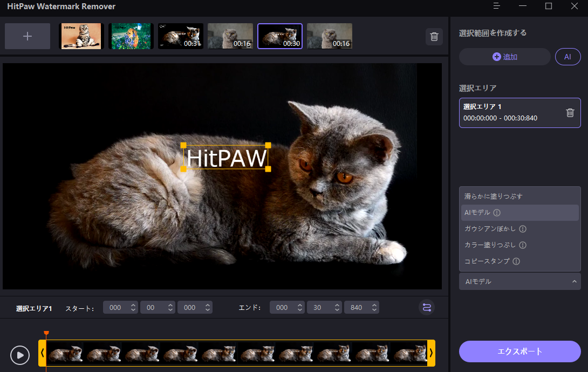Click the right timeline trim handle
This screenshot has height=372, width=588.
click(x=431, y=353)
